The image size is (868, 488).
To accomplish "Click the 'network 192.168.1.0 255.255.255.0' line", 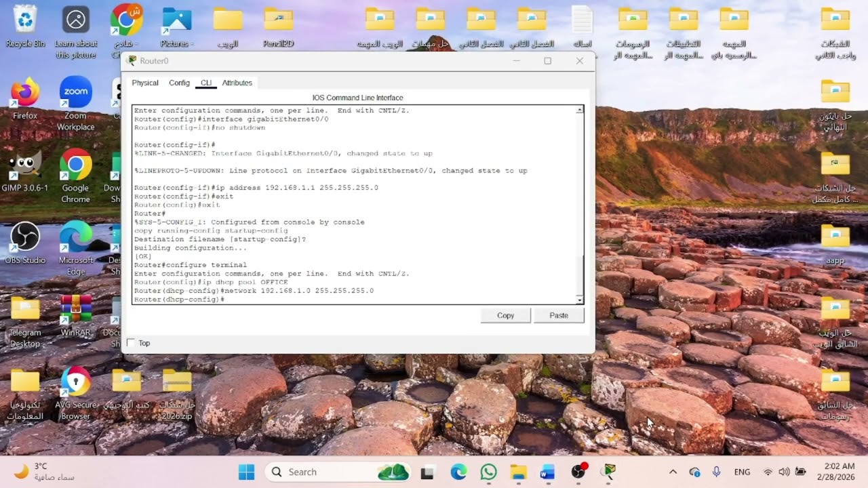I will (254, 291).
